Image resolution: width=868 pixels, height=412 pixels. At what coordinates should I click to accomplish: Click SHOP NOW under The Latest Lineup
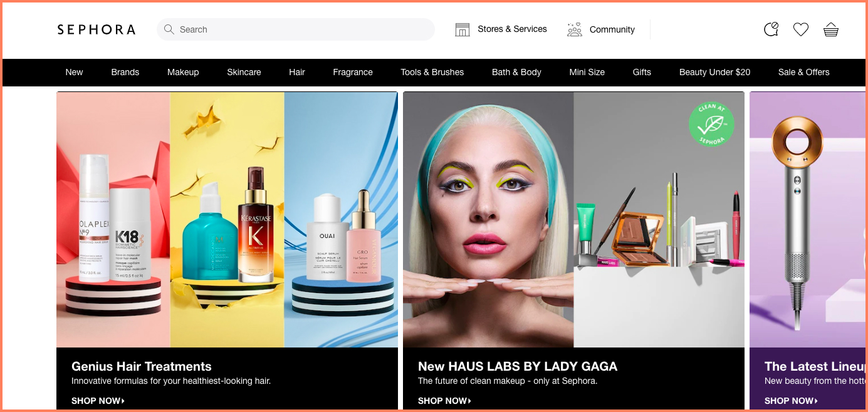[x=791, y=401]
